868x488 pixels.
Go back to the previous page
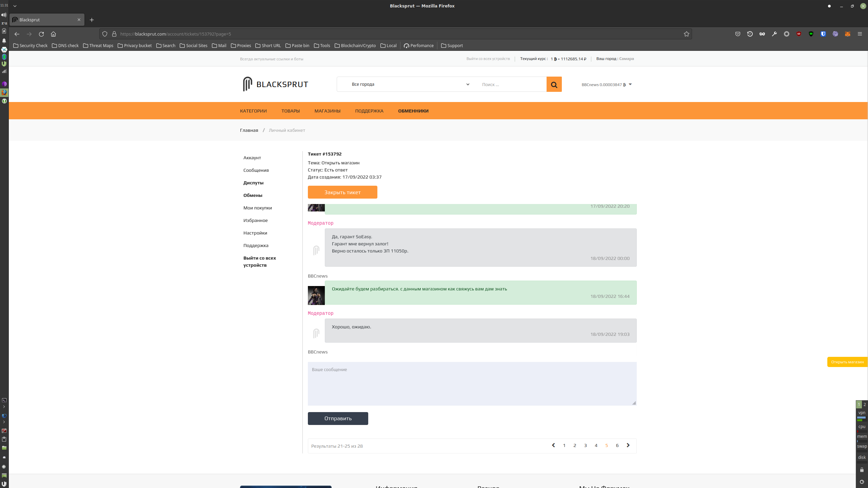(17, 34)
